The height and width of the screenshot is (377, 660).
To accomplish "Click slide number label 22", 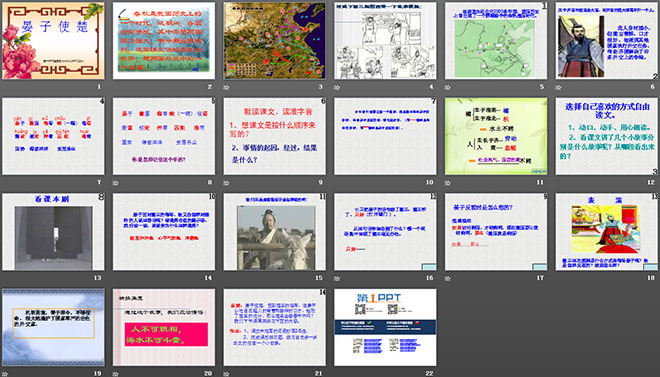I will [x=429, y=373].
